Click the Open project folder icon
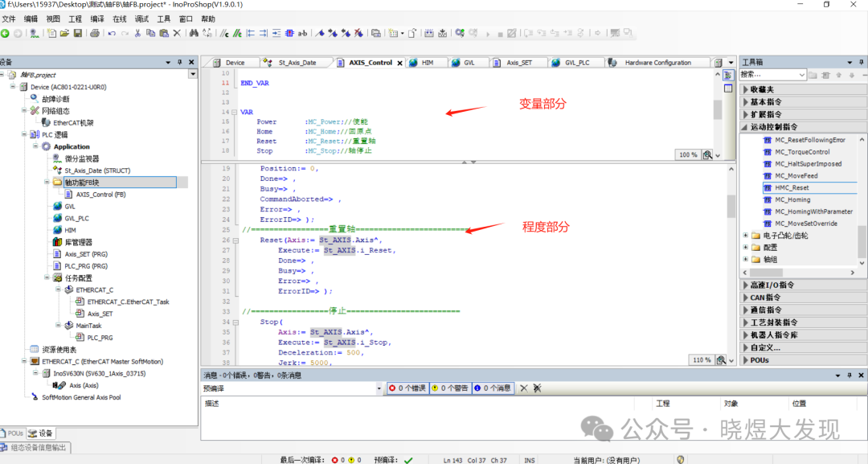The image size is (868, 464). pyautogui.click(x=64, y=33)
